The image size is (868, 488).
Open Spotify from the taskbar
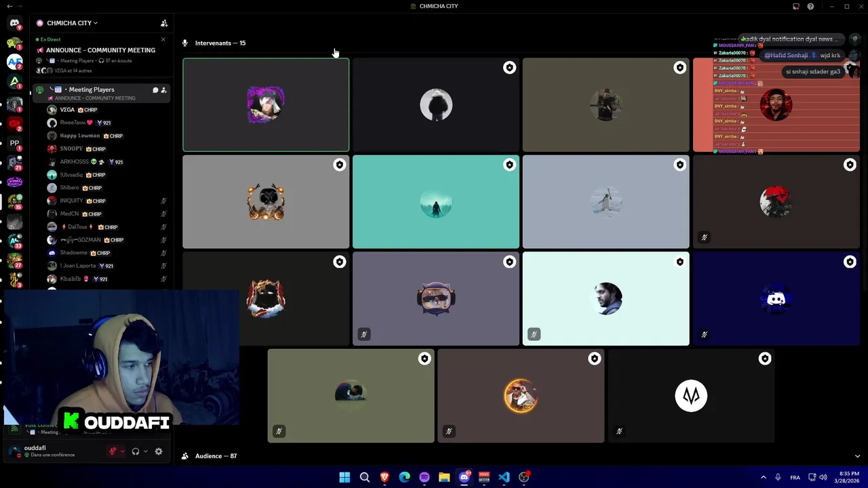[425, 477]
